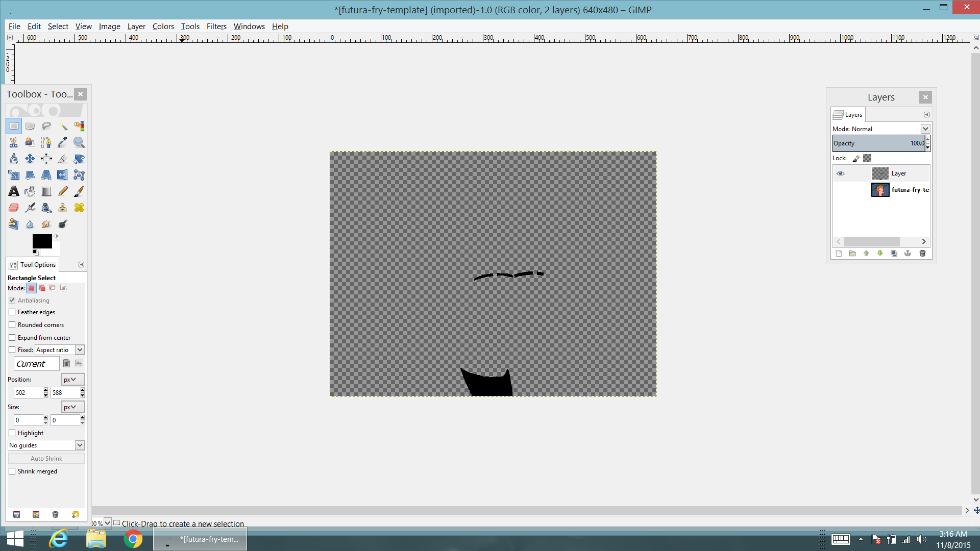Toggle Lock alpha channel checker icon

[x=867, y=159]
